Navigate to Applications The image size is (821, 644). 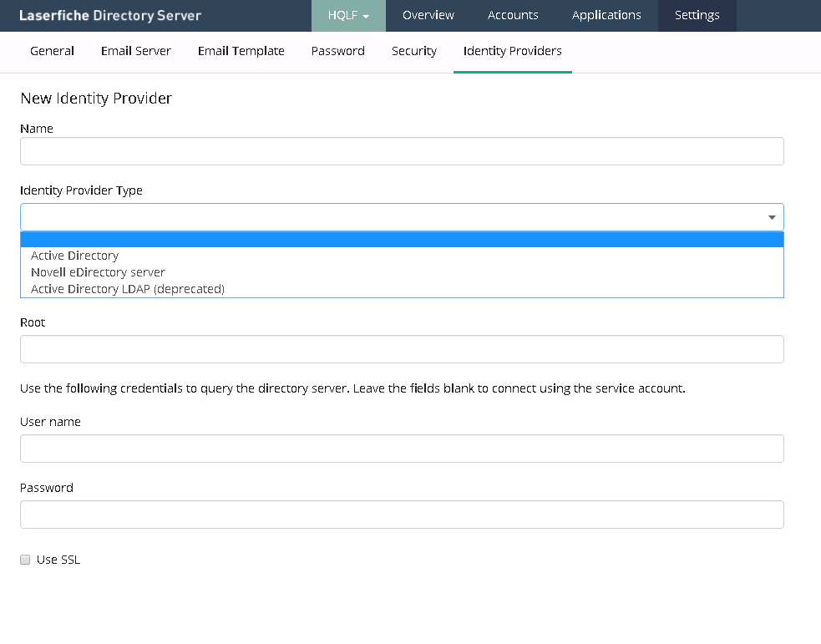pyautogui.click(x=606, y=16)
